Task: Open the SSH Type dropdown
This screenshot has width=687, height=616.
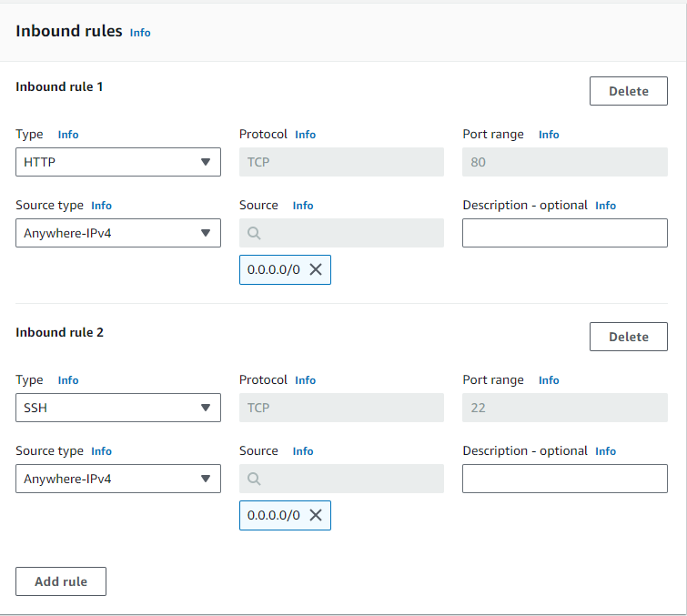Action: tap(118, 408)
